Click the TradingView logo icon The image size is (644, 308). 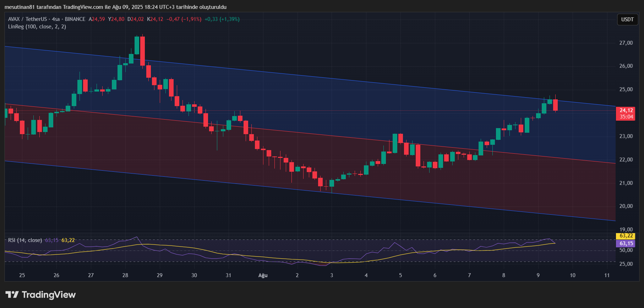tap(12, 295)
